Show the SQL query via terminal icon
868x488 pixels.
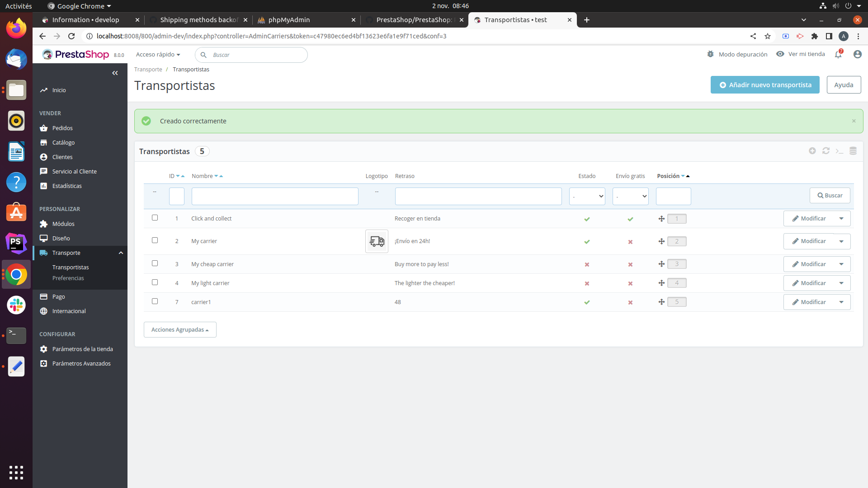pyautogui.click(x=840, y=151)
